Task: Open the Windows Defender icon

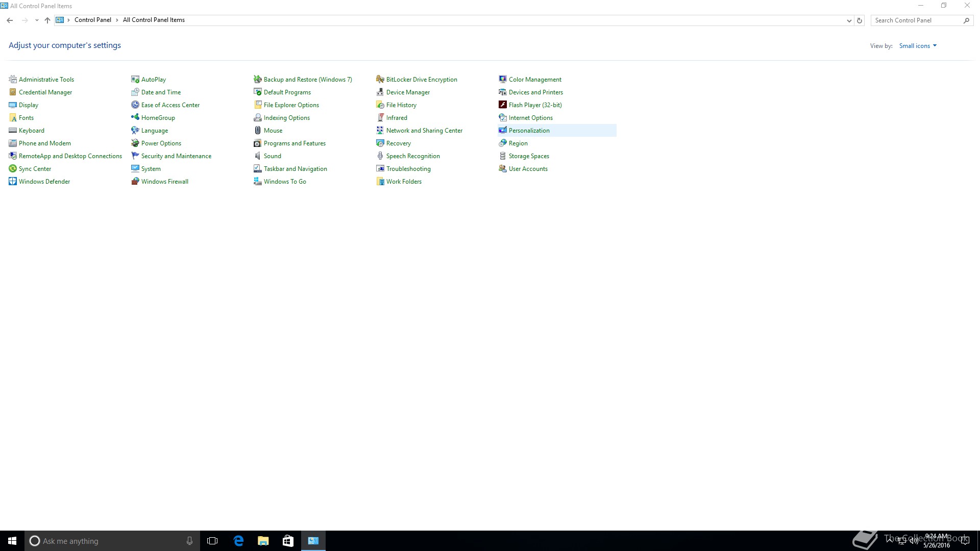Action: tap(13, 181)
